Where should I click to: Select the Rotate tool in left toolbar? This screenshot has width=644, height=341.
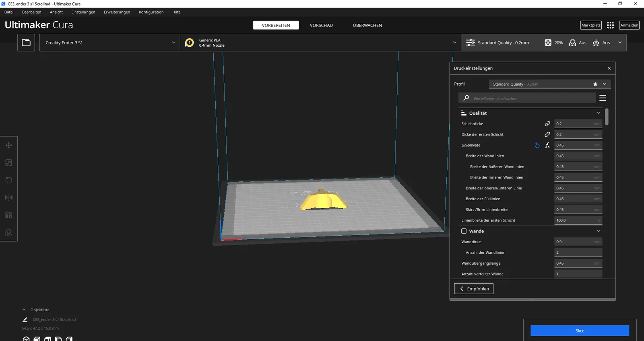(x=8, y=180)
